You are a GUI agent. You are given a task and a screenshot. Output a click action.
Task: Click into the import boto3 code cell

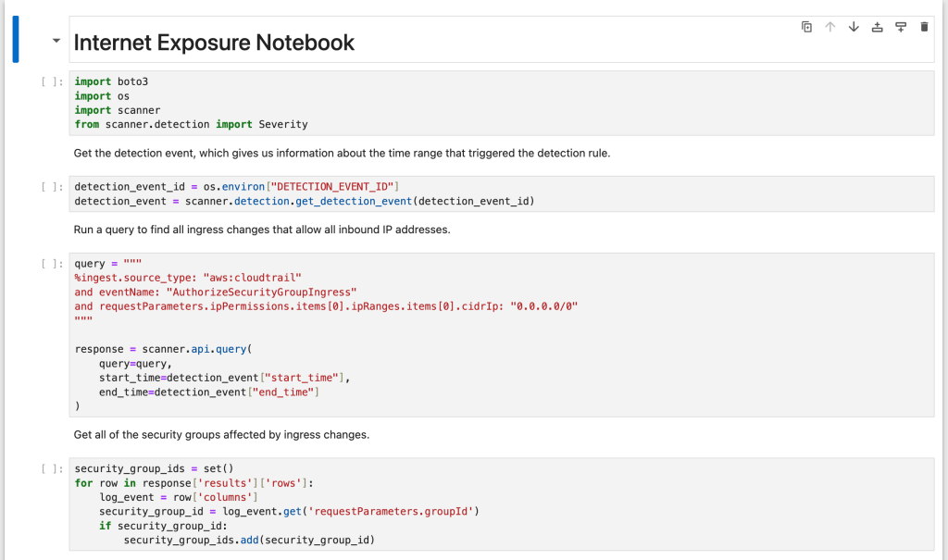pyautogui.click(x=501, y=103)
